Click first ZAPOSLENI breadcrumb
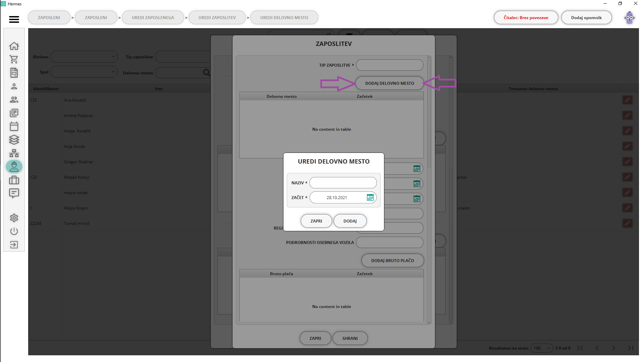This screenshot has width=644, height=362. tap(49, 18)
